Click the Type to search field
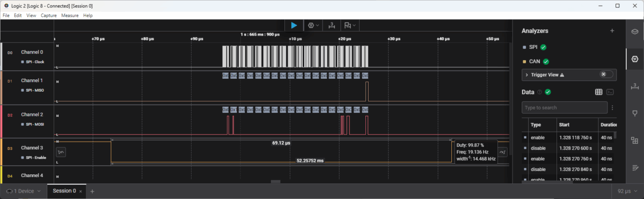This screenshot has height=199, width=644. coord(564,108)
